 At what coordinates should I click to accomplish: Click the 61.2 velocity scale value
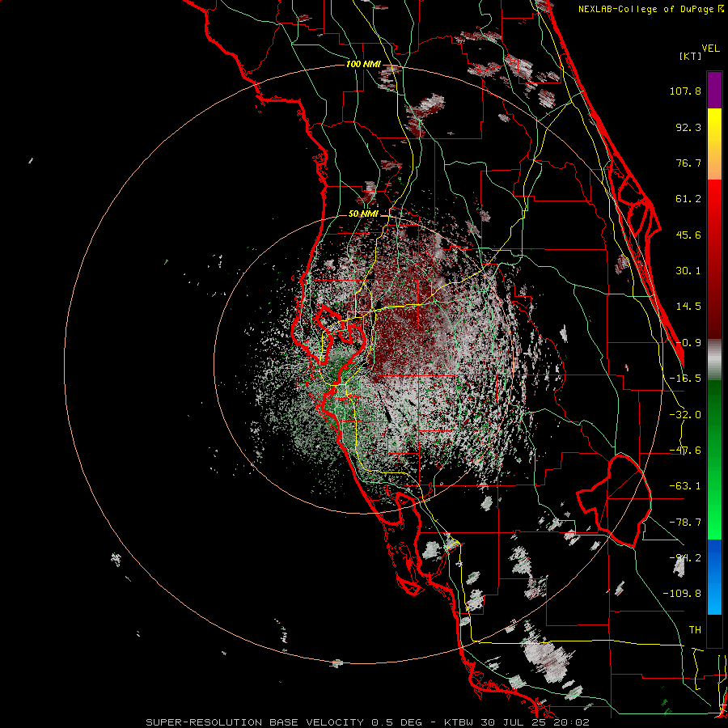click(x=688, y=199)
